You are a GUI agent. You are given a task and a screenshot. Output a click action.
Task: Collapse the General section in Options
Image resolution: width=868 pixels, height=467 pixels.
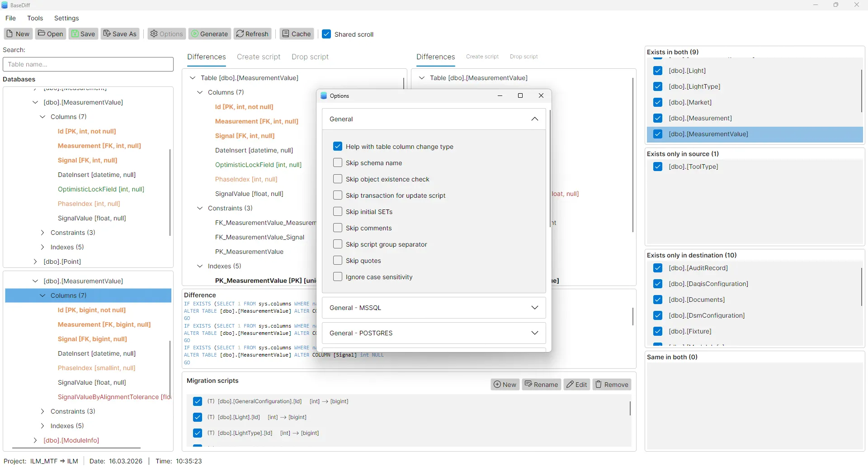point(534,119)
